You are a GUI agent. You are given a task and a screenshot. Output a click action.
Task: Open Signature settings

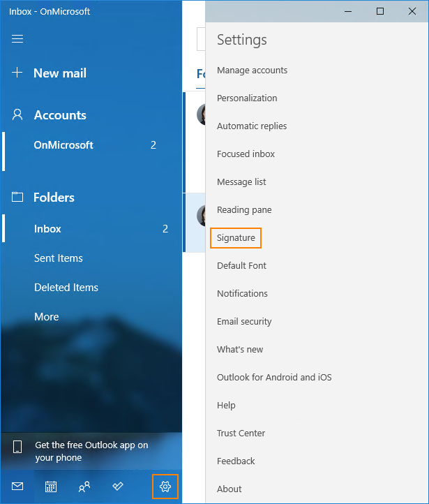tap(236, 238)
